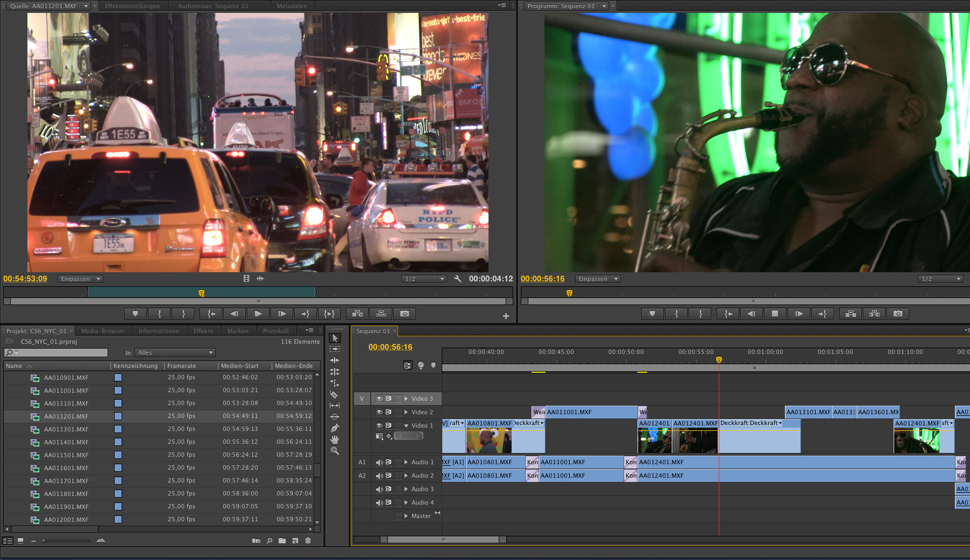970x560 pixels.
Task: Play the clip in source monitor
Action: coord(258,314)
